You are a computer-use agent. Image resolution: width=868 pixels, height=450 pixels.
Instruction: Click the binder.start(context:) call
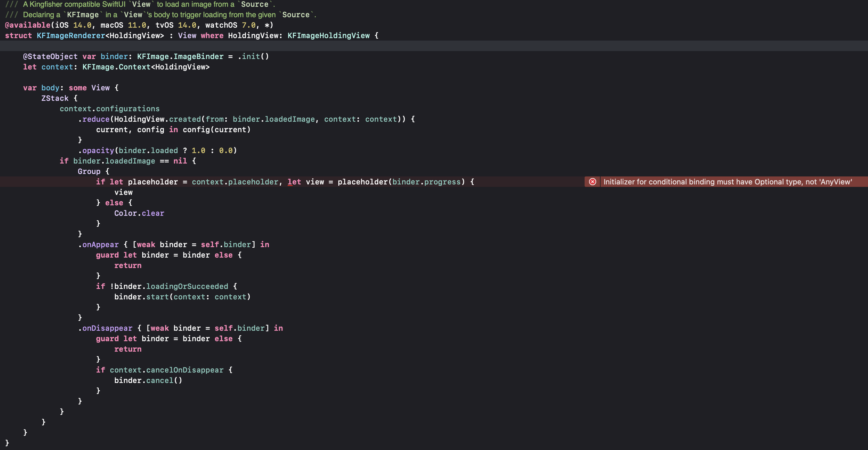[x=182, y=297]
